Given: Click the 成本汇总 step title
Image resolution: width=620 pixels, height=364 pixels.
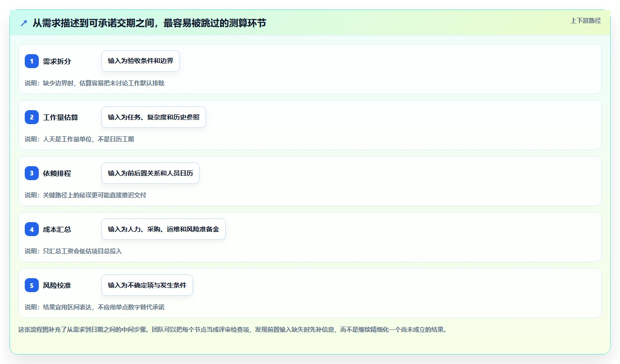Looking at the screenshot, I should [x=57, y=229].
